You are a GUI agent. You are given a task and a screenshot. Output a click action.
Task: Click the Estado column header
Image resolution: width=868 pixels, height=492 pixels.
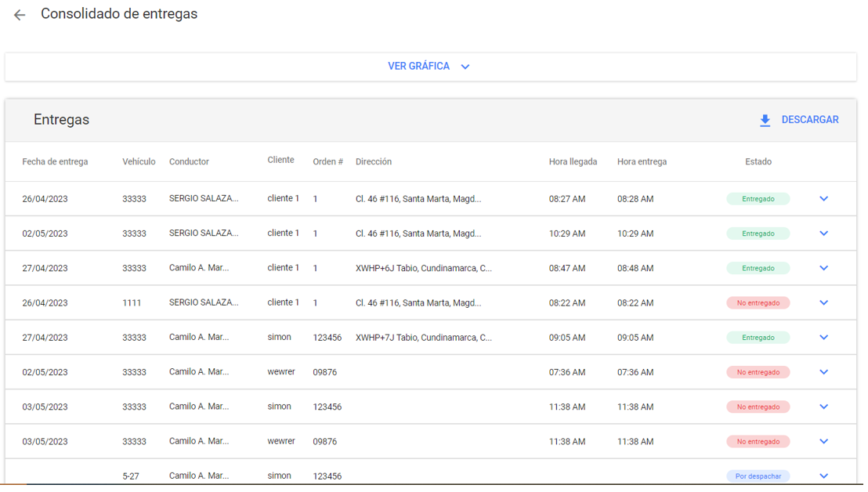click(x=758, y=162)
